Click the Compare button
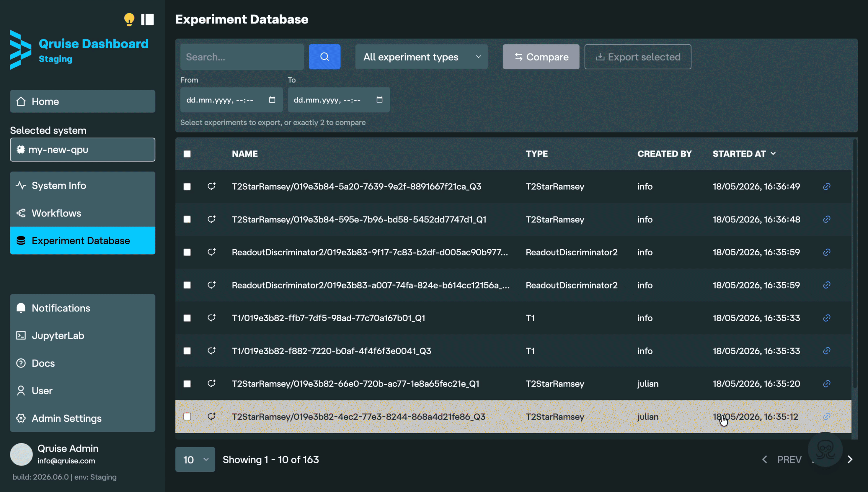Viewport: 868px width, 492px height. 541,57
